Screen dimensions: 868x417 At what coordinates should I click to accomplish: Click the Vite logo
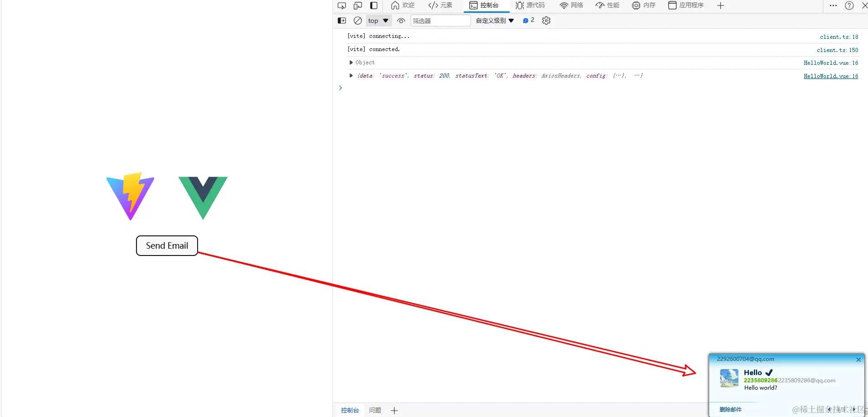pyautogui.click(x=130, y=196)
